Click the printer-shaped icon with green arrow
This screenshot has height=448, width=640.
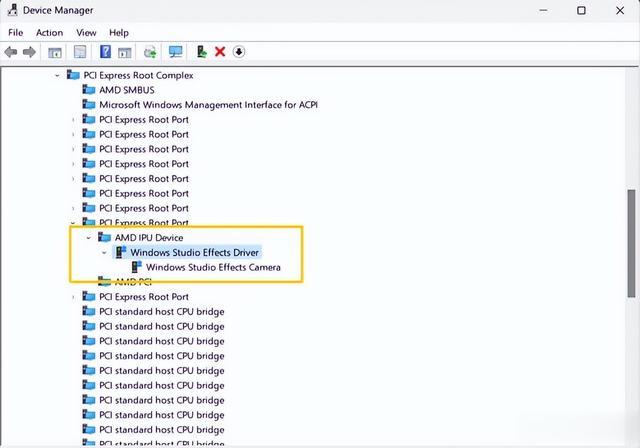coord(150,52)
